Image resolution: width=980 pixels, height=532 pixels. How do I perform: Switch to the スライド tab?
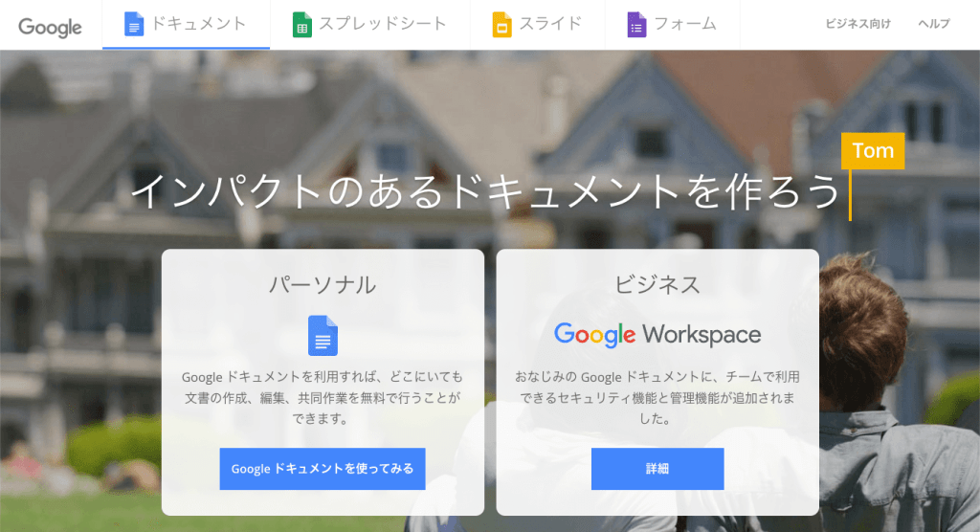click(x=538, y=24)
